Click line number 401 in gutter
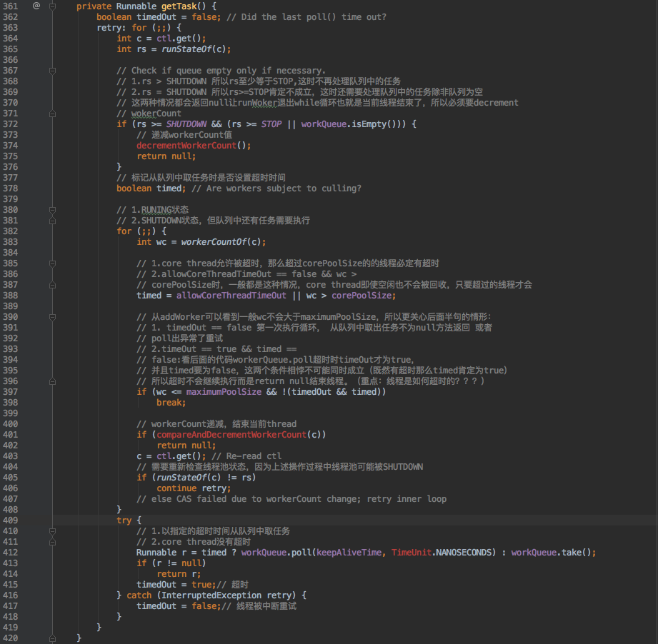This screenshot has width=658, height=644. point(11,435)
